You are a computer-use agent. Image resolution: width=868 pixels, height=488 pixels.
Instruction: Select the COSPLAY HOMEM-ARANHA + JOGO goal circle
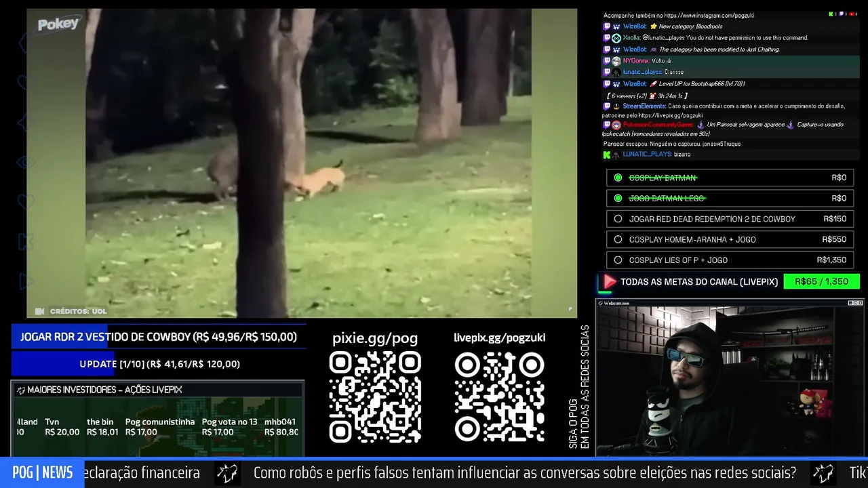point(618,239)
